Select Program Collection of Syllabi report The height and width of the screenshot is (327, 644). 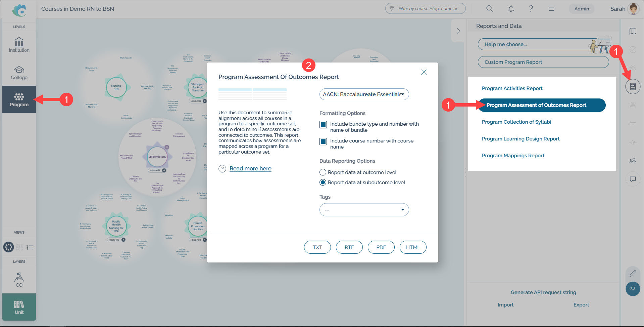click(516, 122)
